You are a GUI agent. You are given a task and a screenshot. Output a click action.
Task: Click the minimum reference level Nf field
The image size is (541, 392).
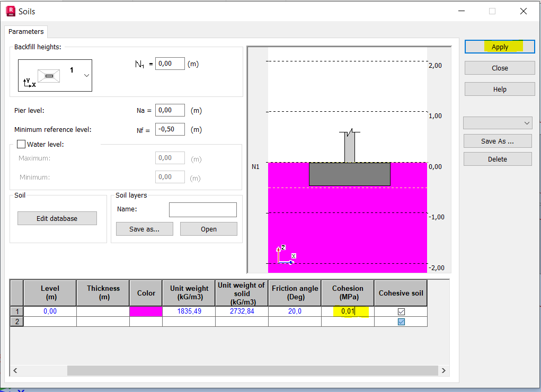point(170,129)
